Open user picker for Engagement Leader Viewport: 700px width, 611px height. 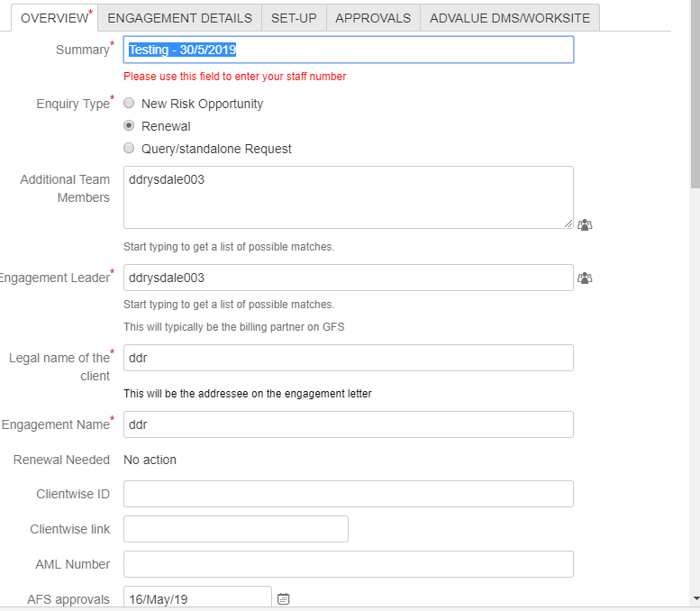[x=585, y=278]
